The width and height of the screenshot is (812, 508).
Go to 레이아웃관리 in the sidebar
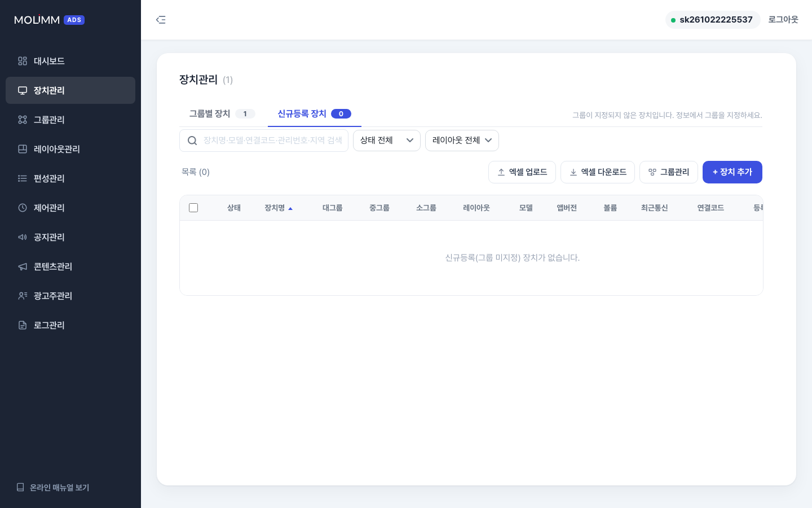click(70, 149)
